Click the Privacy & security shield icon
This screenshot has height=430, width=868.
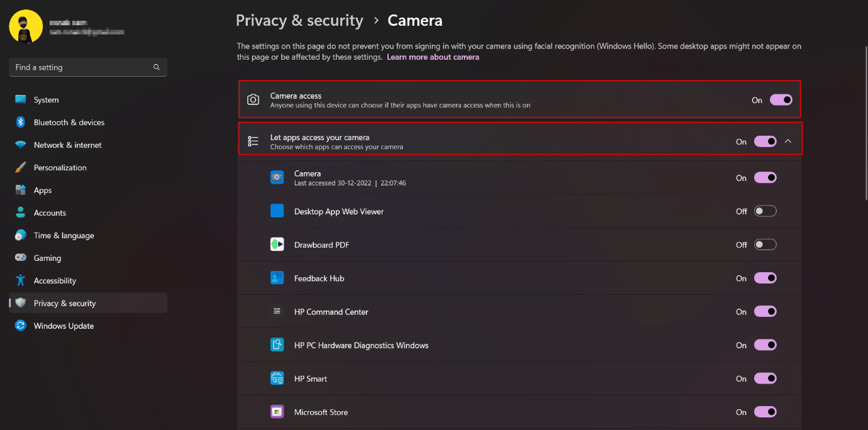(21, 303)
